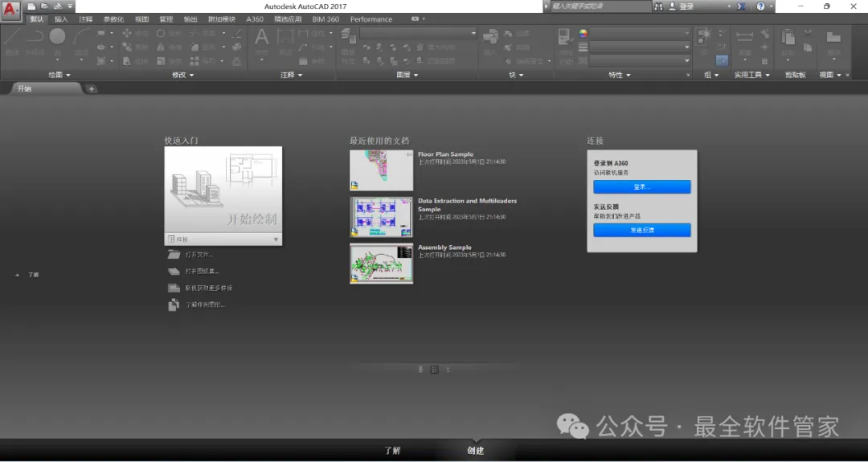The image size is (868, 462).
Task: Open the quick access toolbar customize arrow
Action: click(70, 6)
